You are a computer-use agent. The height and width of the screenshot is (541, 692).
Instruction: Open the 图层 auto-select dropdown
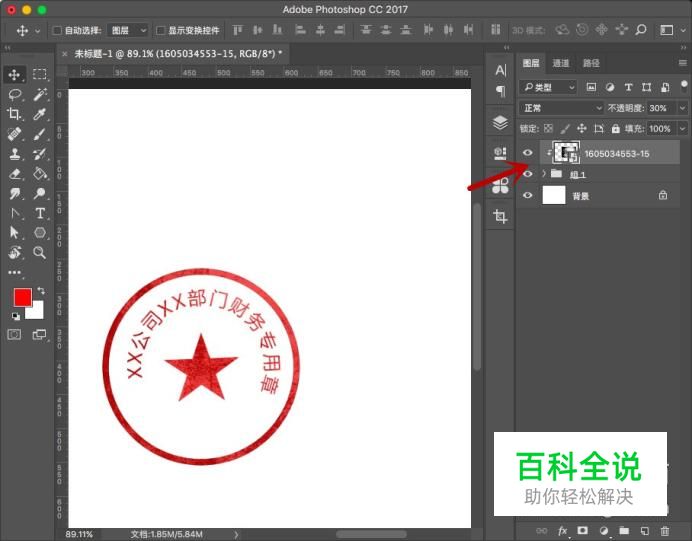[127, 30]
